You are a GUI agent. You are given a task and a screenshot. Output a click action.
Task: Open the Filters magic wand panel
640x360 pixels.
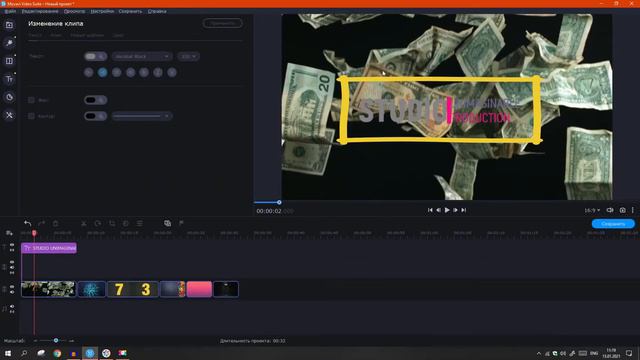9,43
